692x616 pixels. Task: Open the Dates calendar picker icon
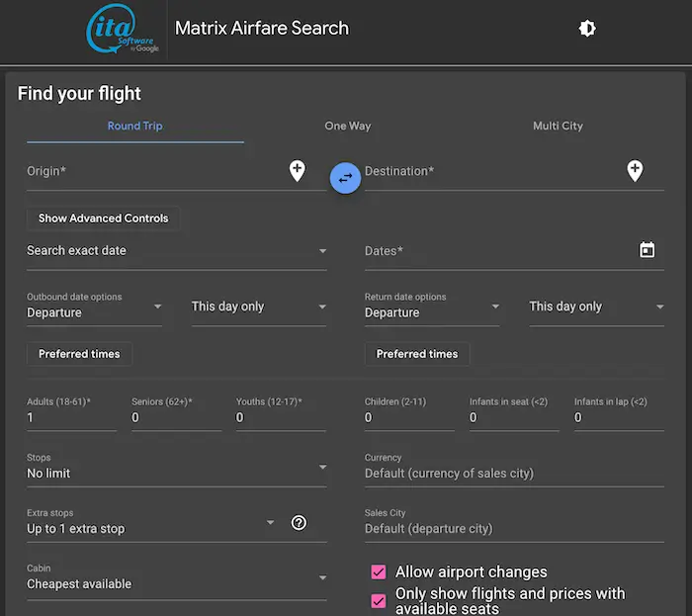point(647,250)
